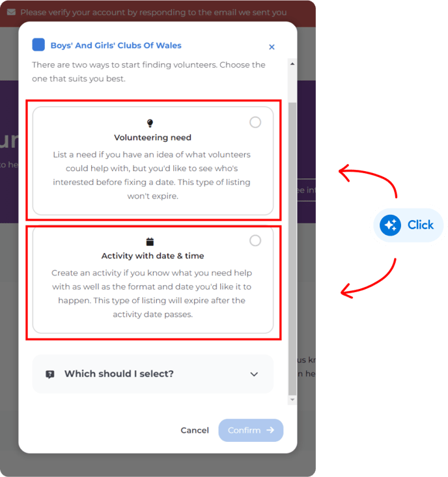Click the question bubble icon beside Which should I select

pyautogui.click(x=50, y=374)
